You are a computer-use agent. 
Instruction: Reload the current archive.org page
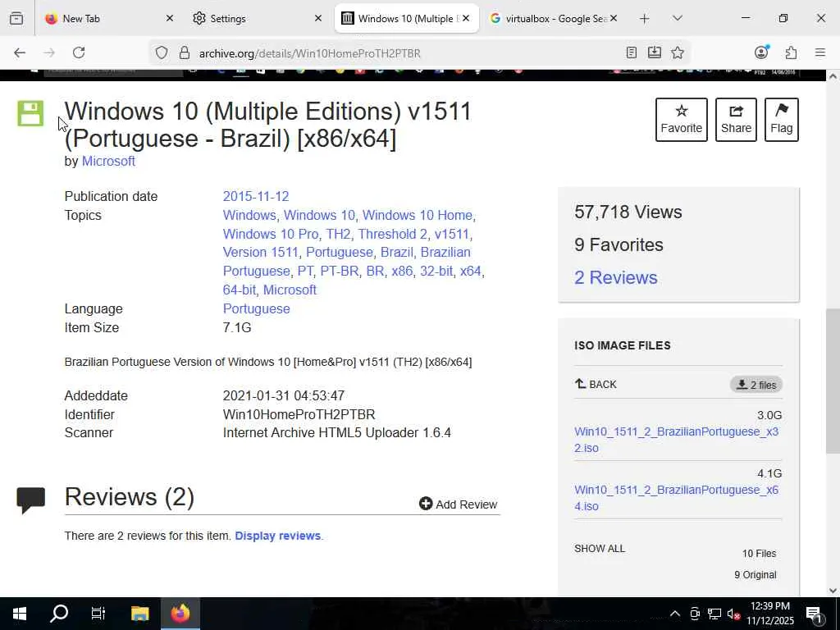[79, 52]
